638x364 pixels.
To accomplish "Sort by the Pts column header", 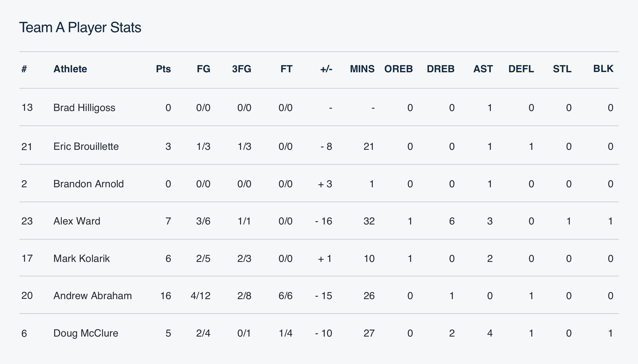I will (x=163, y=69).
